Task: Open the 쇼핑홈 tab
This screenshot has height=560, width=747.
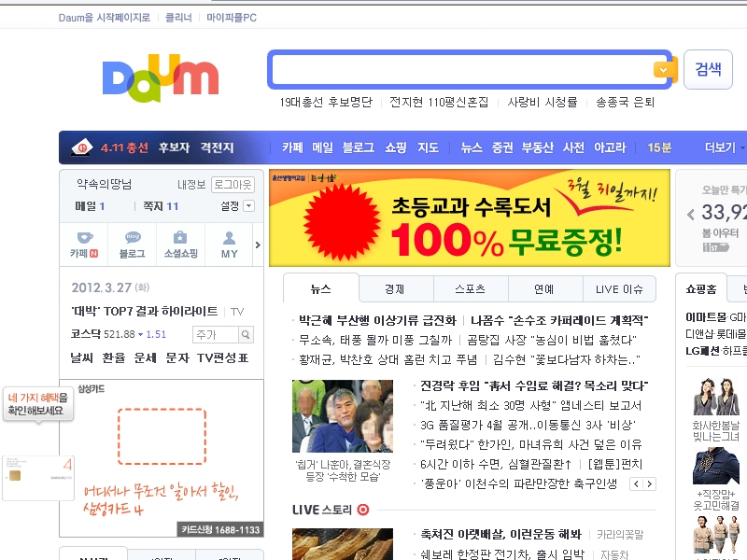Action: [701, 288]
